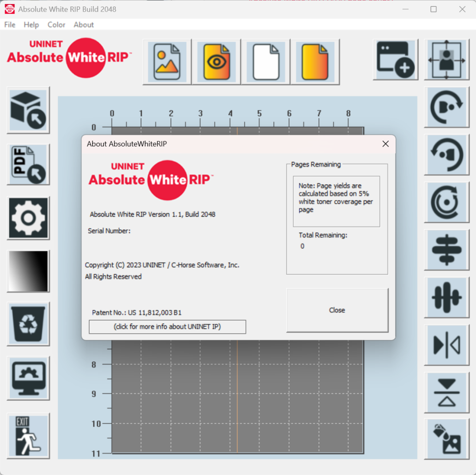The width and height of the screenshot is (476, 475).
Task: Mirror image with the flip triangles icon
Action: 447,345
